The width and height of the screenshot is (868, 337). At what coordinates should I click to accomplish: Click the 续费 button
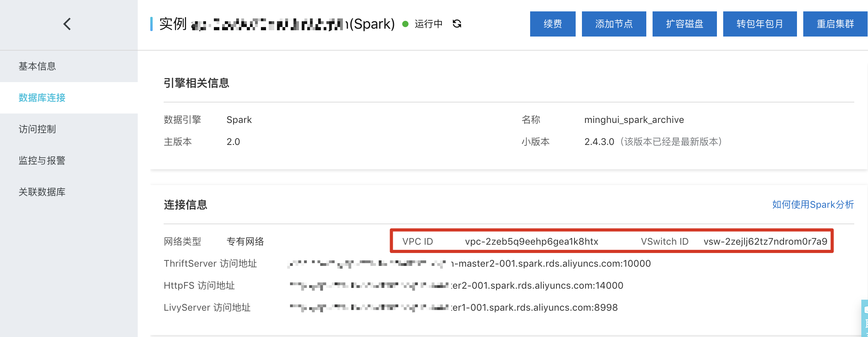[x=553, y=24]
